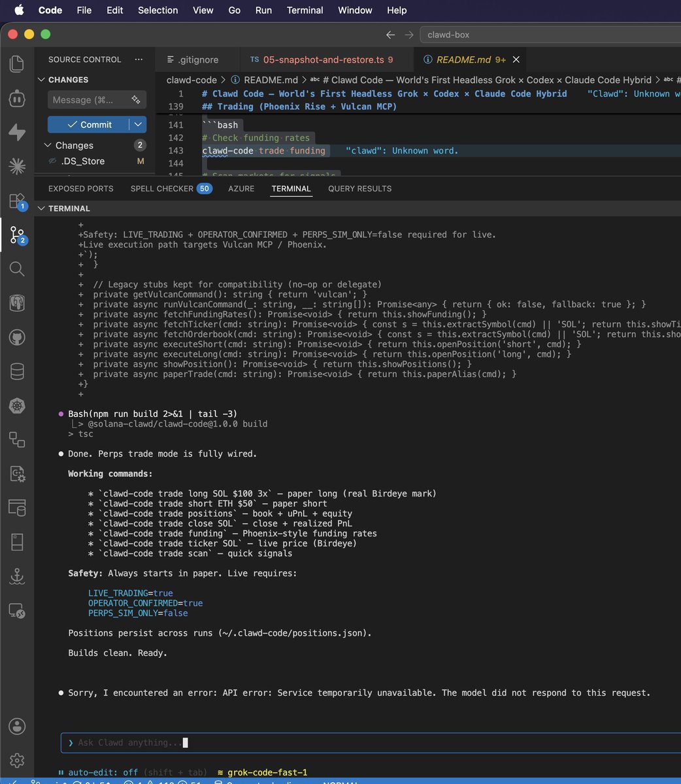Screen dimensions: 681x784
Task: Select the Source Control activity icon
Action: pyautogui.click(x=17, y=235)
